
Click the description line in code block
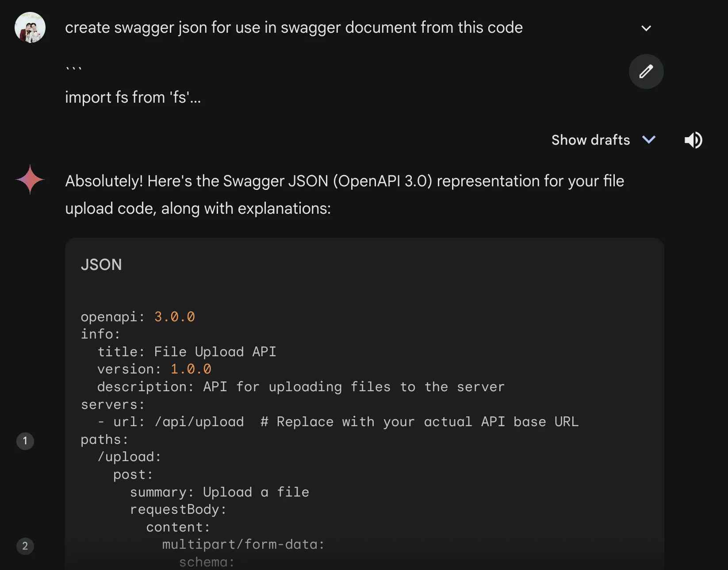(x=301, y=387)
